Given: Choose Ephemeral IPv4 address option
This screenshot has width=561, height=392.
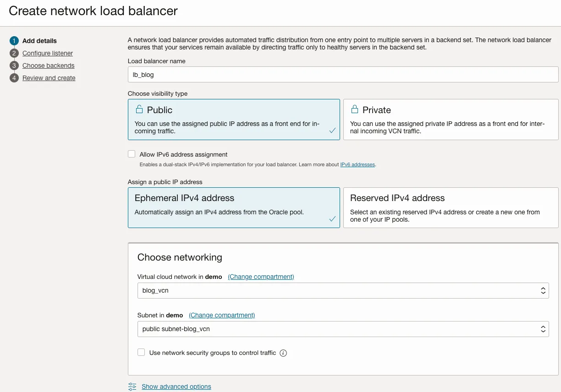Looking at the screenshot, I should point(234,207).
